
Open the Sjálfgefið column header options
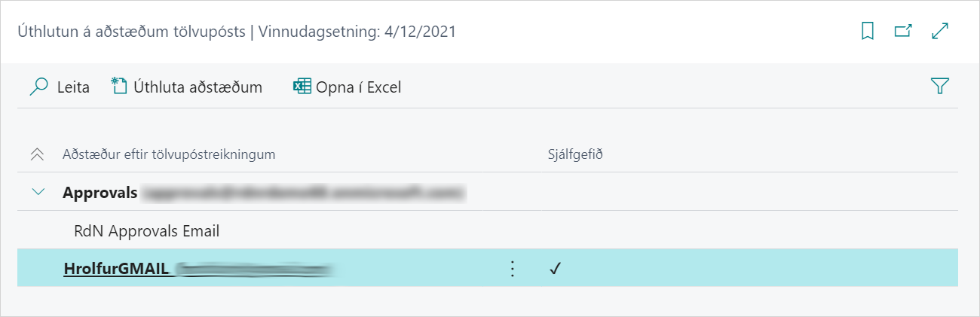pyautogui.click(x=576, y=154)
